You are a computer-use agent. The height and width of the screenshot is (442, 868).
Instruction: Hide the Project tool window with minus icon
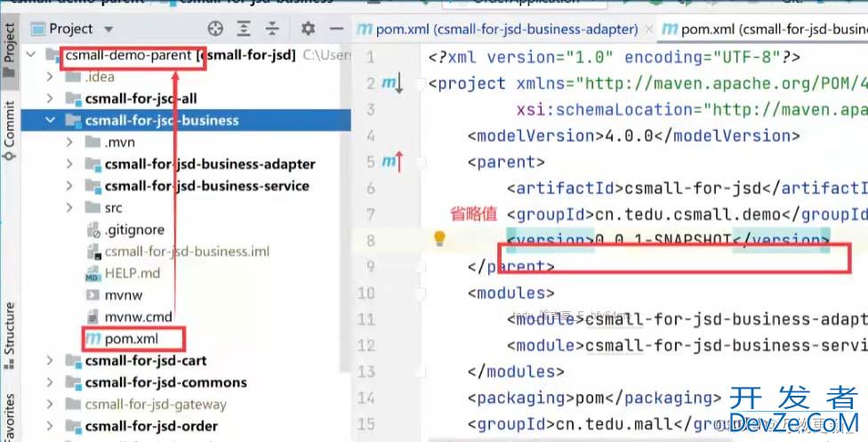(x=336, y=28)
